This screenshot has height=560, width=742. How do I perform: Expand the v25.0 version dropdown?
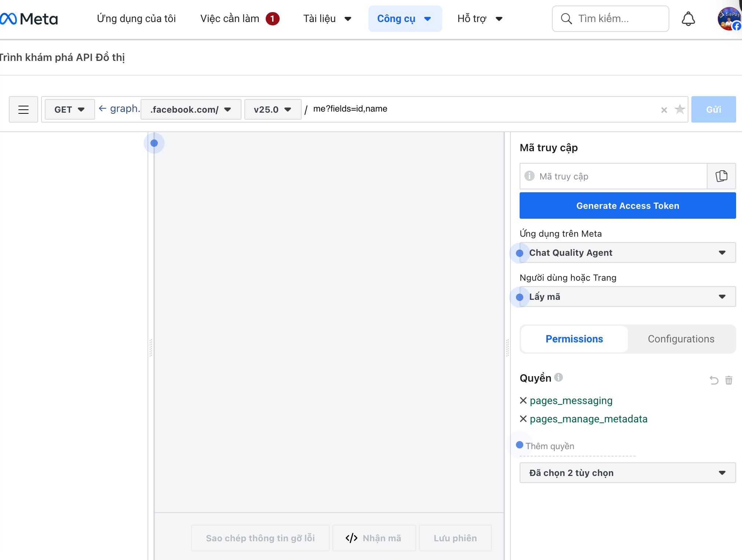pos(272,109)
